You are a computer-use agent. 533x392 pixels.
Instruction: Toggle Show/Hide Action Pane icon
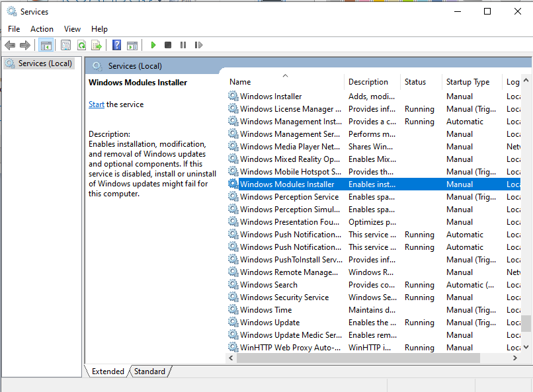point(132,45)
